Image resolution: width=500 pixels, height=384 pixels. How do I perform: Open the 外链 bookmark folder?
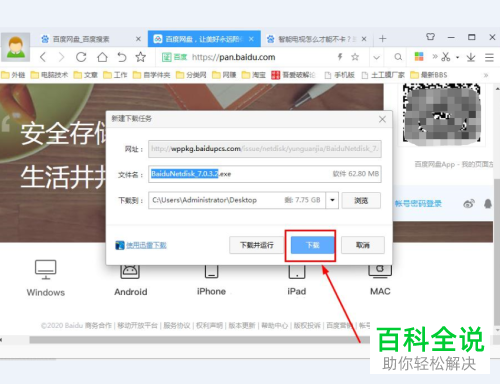click(13, 75)
